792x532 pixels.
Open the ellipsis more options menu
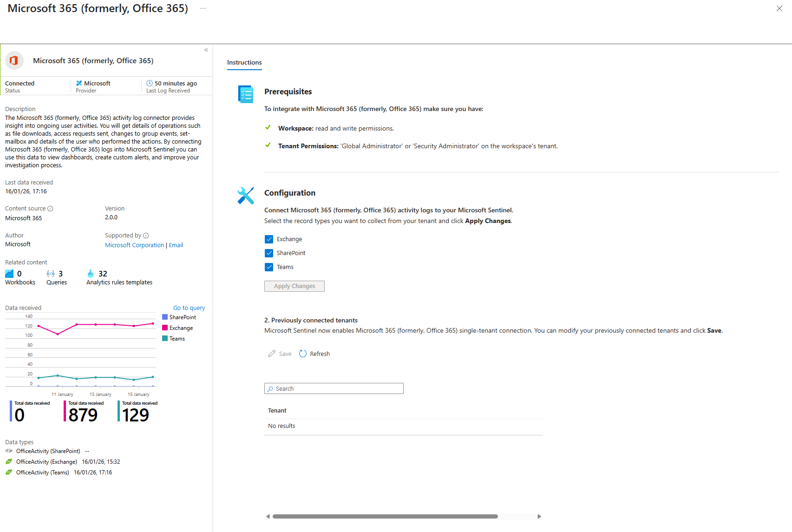[203, 8]
